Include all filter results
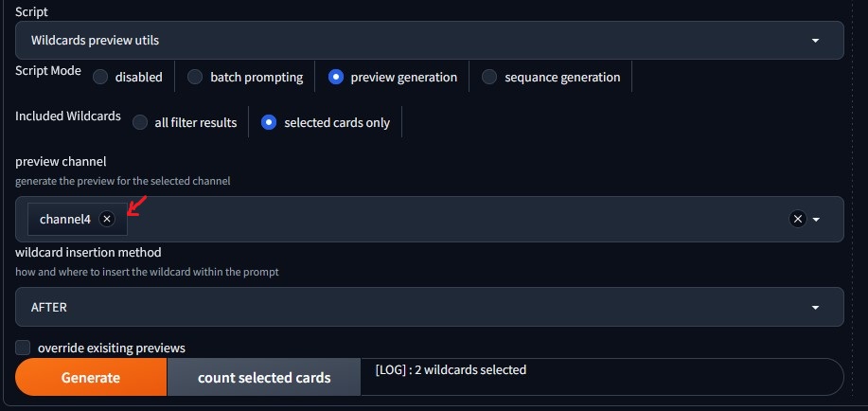Screen dimensions: 868x411 140,122
